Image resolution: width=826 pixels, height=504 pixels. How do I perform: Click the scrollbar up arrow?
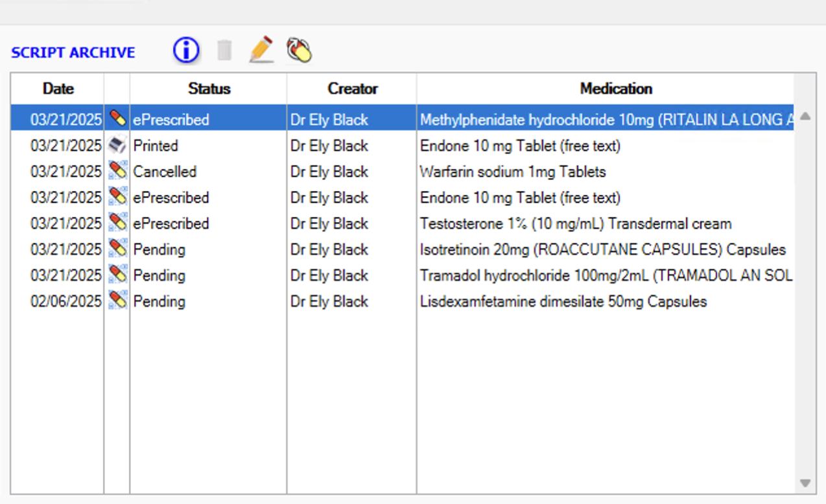806,117
